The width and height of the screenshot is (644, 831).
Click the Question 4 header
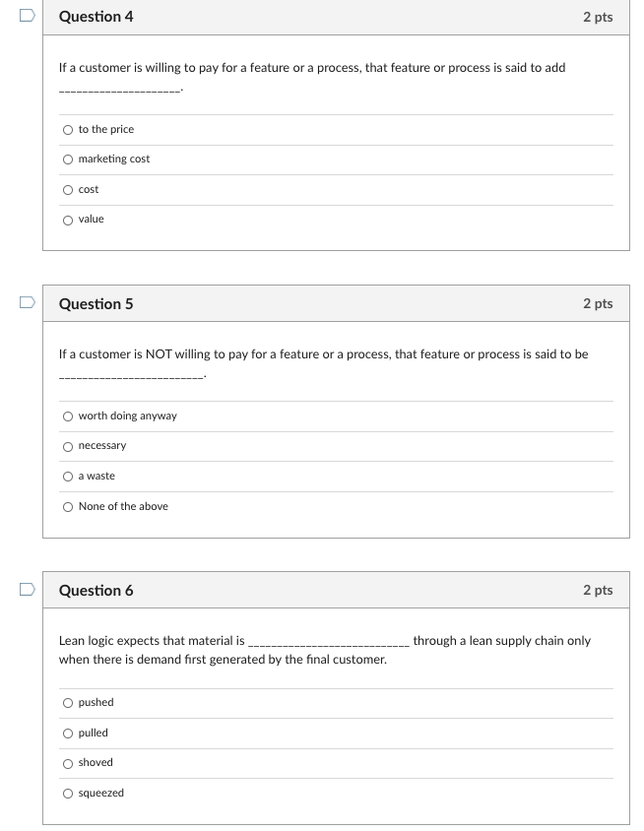pos(96,17)
